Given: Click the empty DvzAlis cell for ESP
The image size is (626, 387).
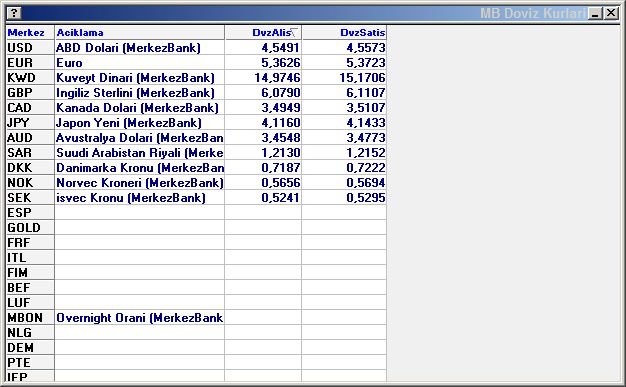Looking at the screenshot, I should (x=263, y=212).
